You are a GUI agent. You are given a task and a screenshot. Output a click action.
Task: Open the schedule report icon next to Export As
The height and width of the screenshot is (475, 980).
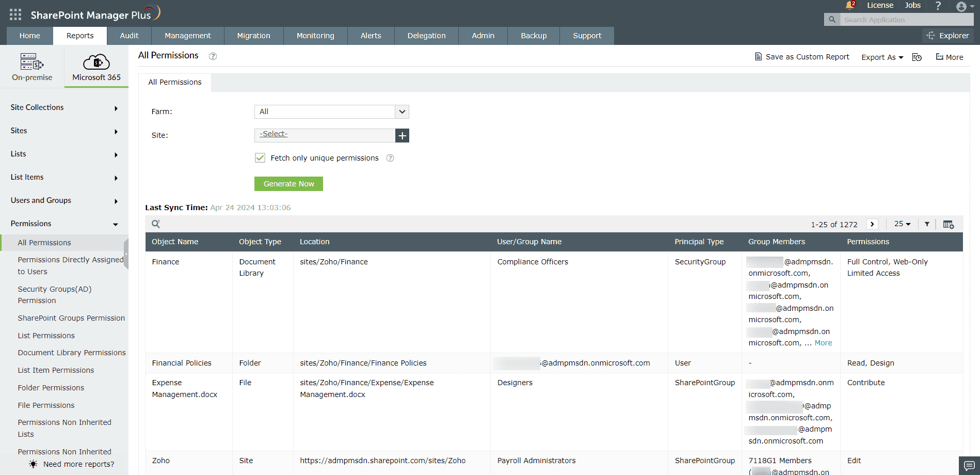click(x=917, y=57)
